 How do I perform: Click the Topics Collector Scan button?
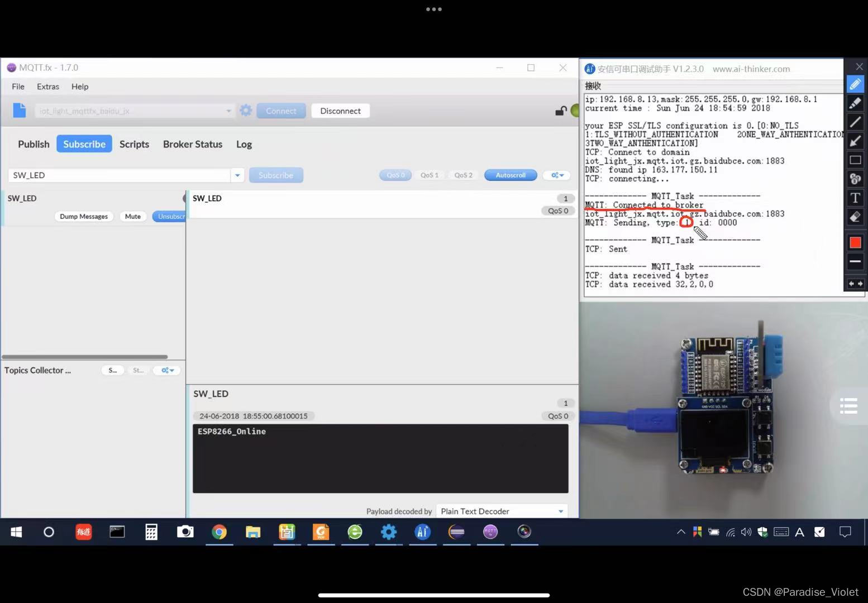113,370
